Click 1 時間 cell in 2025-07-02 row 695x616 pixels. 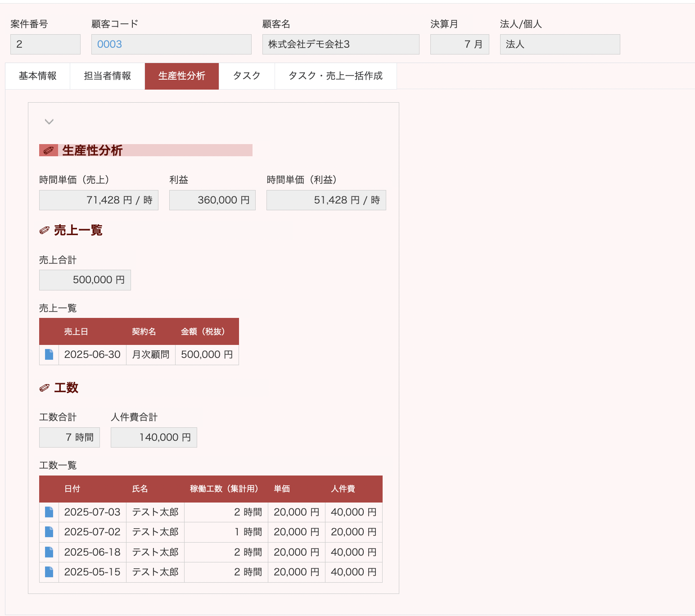[226, 532]
